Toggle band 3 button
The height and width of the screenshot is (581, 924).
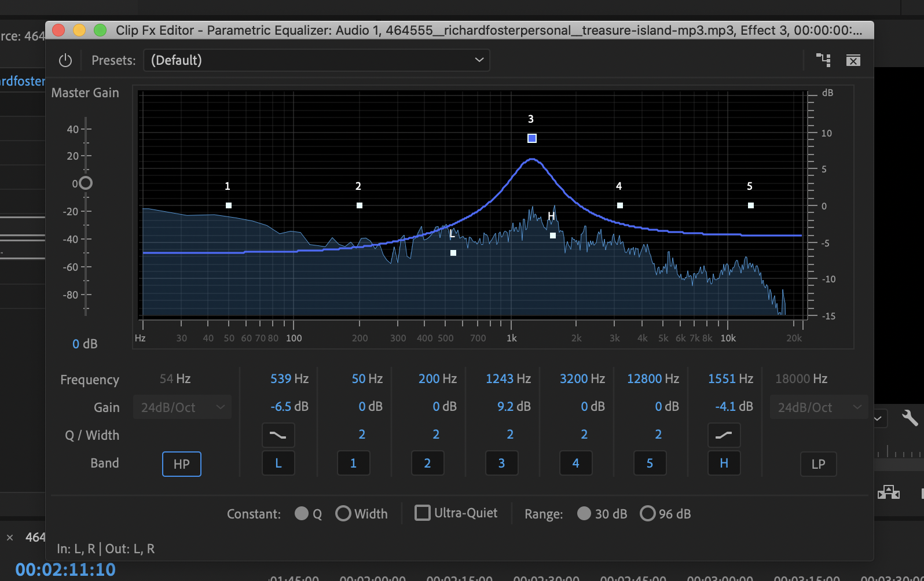click(502, 463)
